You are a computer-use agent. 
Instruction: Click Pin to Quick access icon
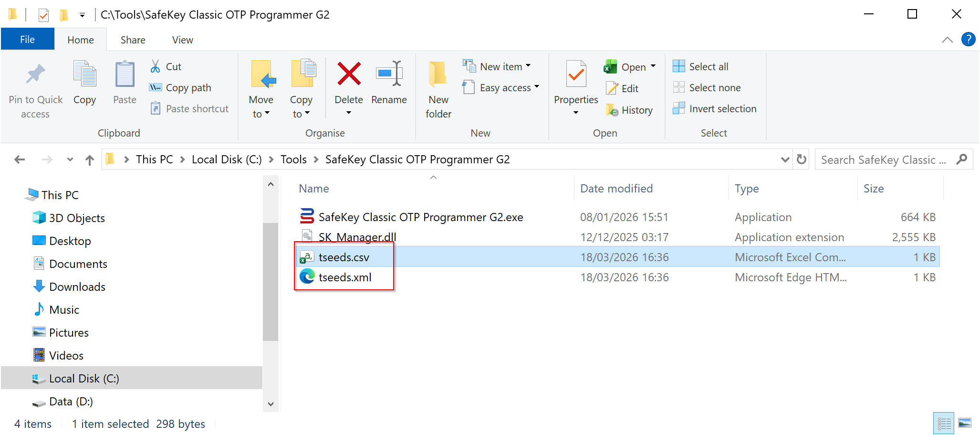tap(35, 74)
